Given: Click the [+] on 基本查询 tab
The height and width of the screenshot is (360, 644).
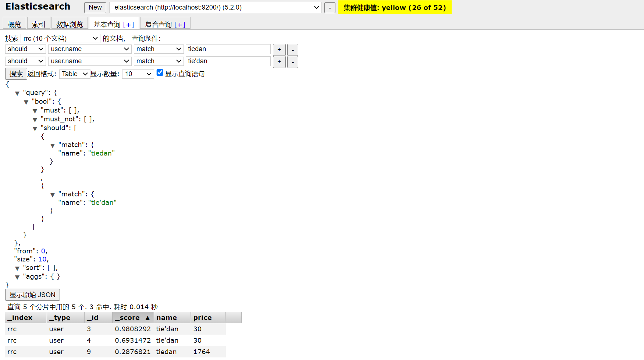Looking at the screenshot, I should pyautogui.click(x=128, y=25).
